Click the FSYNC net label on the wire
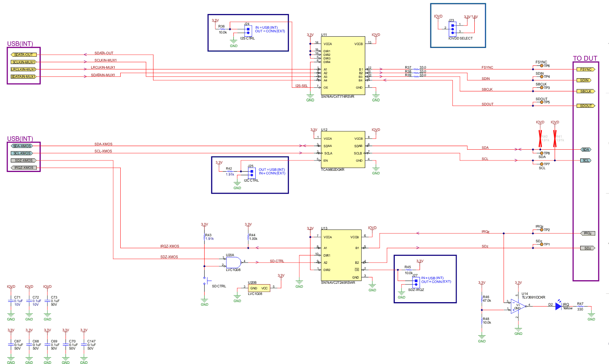The width and height of the screenshot is (609, 364). click(x=488, y=67)
